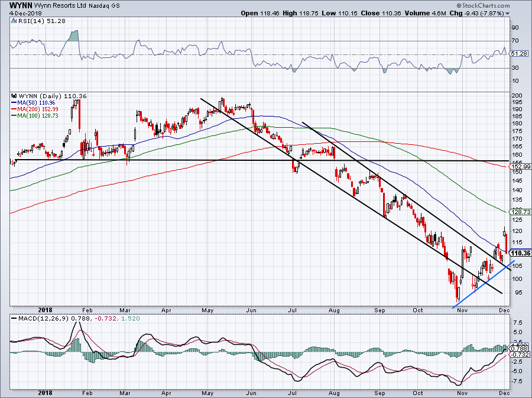Open the dropdown arrow next to Chg value
The height and width of the screenshot is (398, 532).
point(507,14)
